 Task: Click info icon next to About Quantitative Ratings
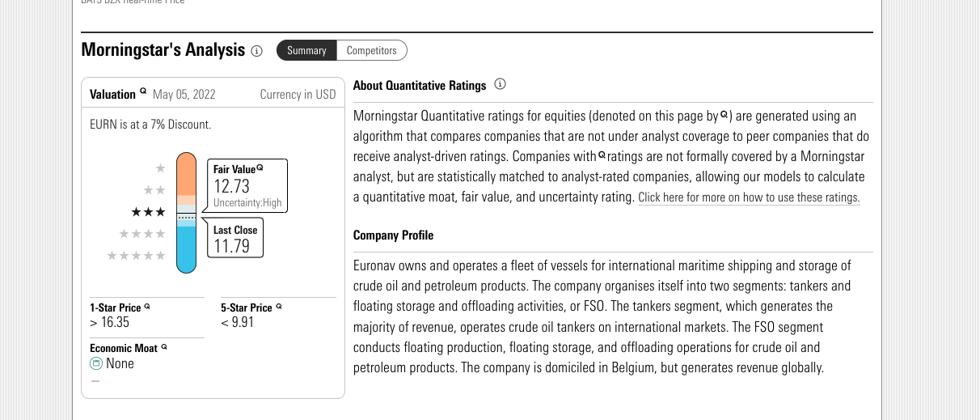[x=500, y=84]
